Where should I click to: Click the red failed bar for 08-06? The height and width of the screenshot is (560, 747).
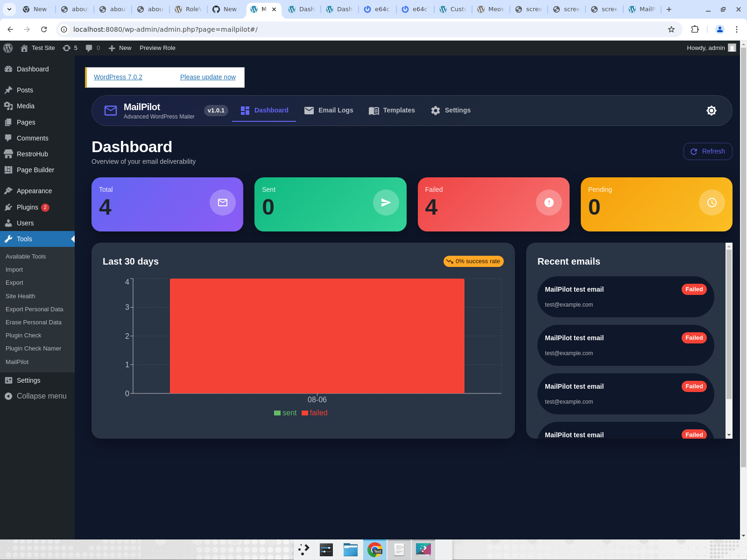[x=317, y=336]
